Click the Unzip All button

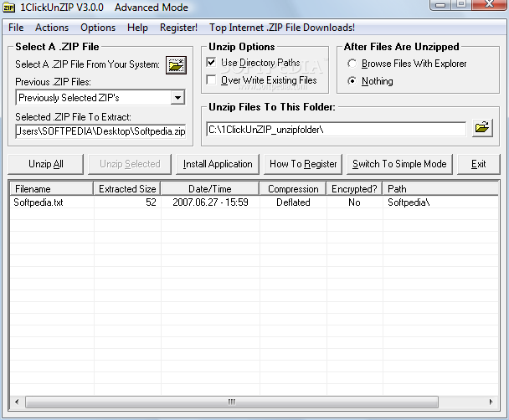(46, 164)
